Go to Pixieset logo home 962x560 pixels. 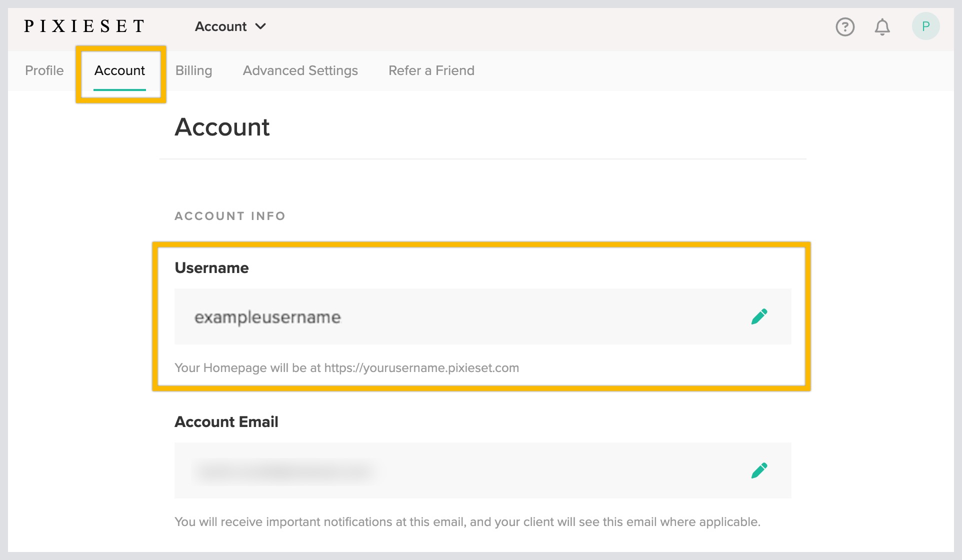[84, 26]
